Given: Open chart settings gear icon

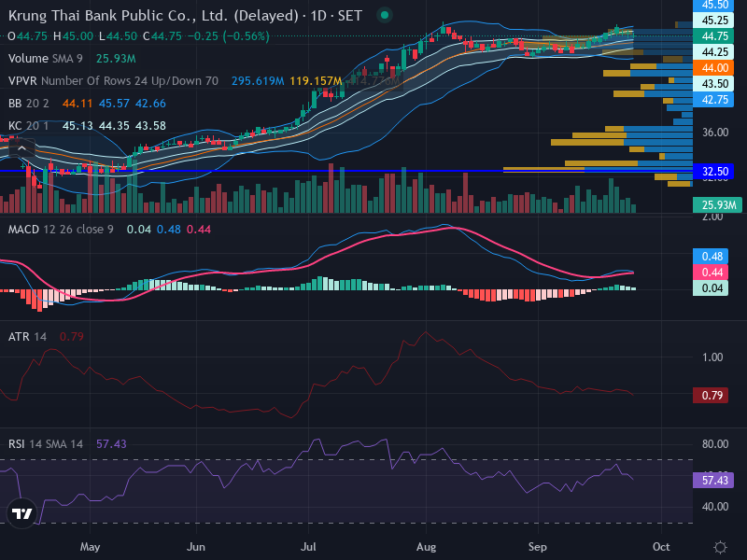Looking at the screenshot, I should 720,547.
